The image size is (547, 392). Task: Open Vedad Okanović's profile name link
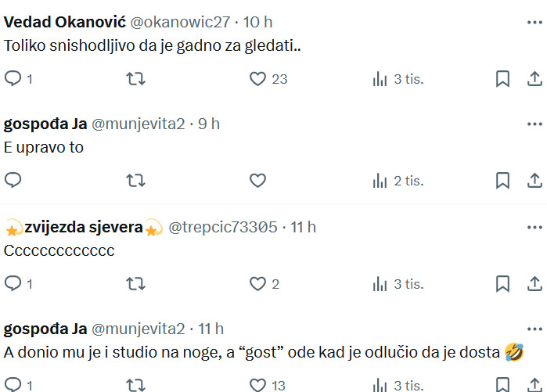64,22
